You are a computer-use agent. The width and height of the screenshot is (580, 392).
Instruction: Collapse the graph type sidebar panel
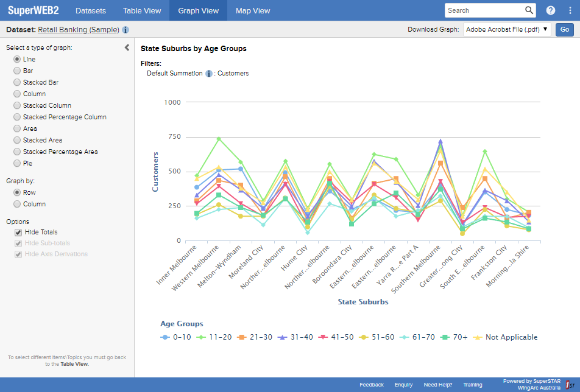point(127,47)
